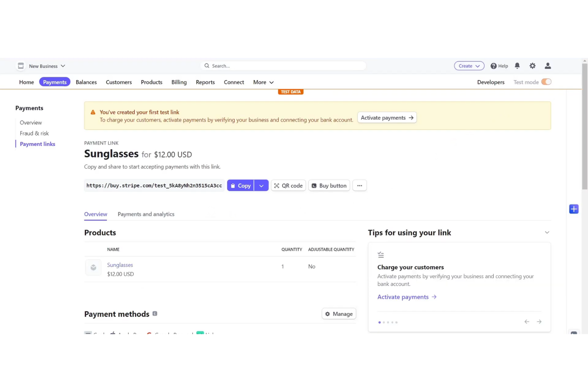Screen dimensions: 588x392
Task: Copy the payment link
Action: [x=240, y=185]
